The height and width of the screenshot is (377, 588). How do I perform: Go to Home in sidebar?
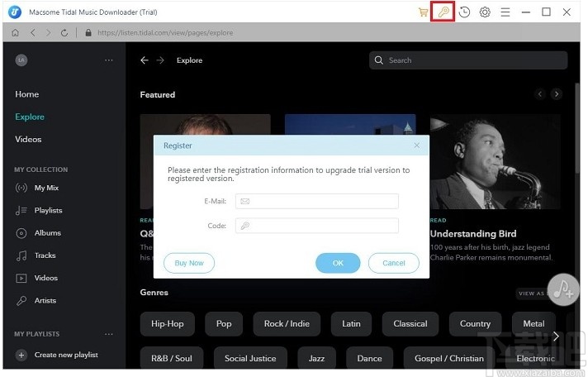(x=27, y=94)
